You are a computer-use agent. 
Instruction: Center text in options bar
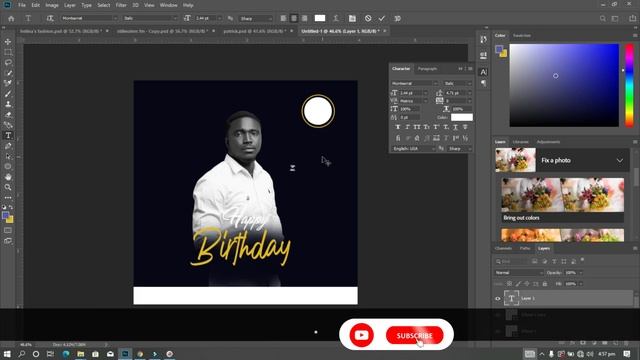(294, 18)
